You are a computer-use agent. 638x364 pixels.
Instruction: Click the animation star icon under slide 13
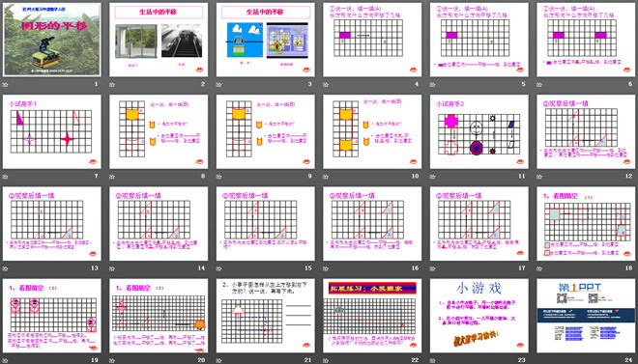coord(5,268)
